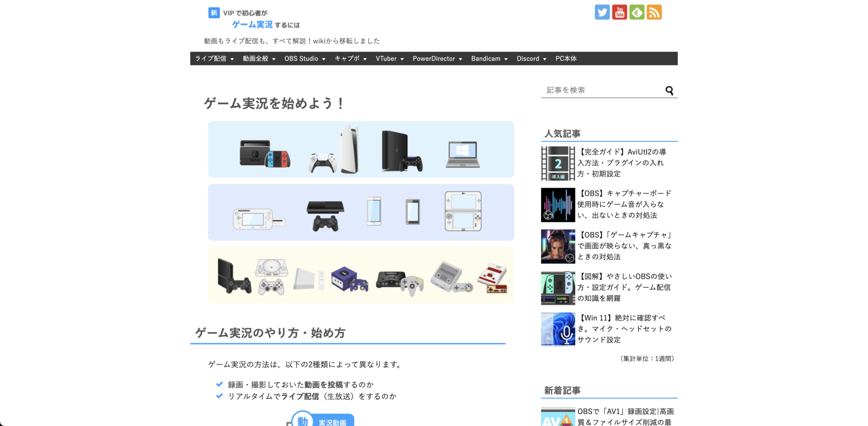Open the orange RSS feed icon
This screenshot has height=426, width=868.
[x=654, y=12]
